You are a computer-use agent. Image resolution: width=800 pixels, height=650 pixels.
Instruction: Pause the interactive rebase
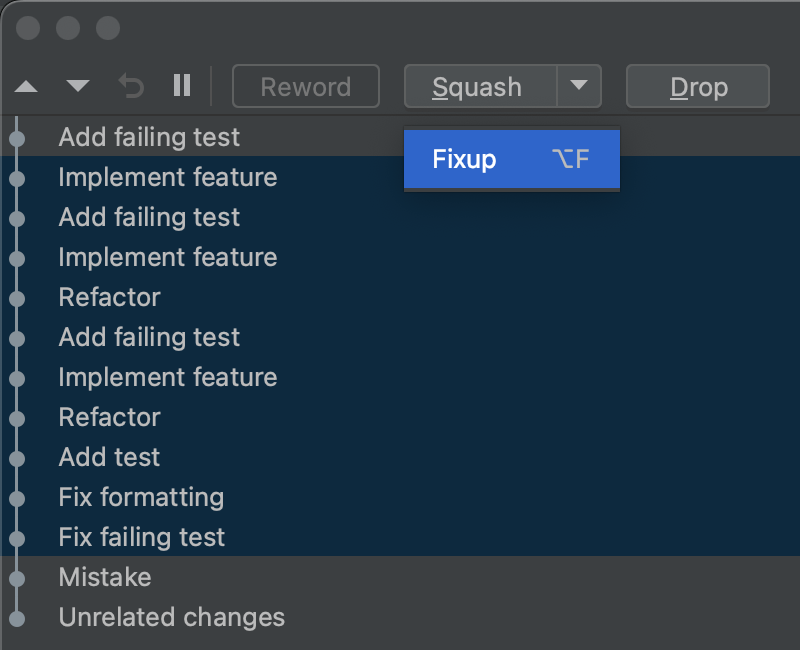click(182, 86)
